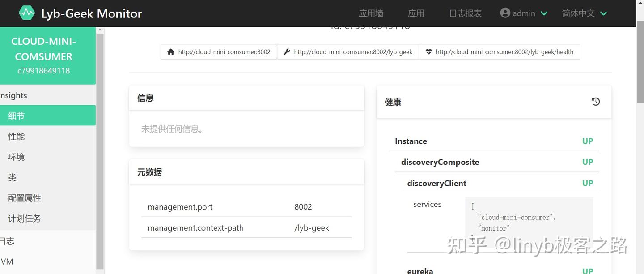Open the 简体中文 language dropdown
The image size is (644, 274).
[584, 13]
